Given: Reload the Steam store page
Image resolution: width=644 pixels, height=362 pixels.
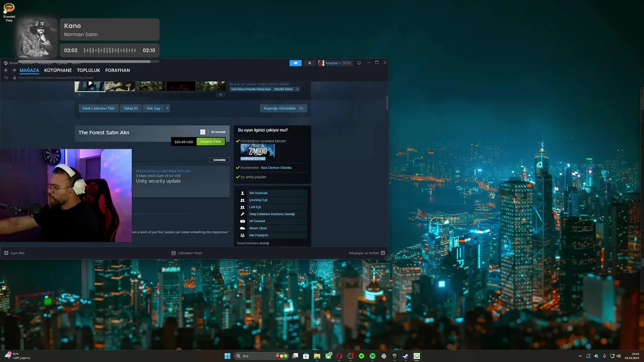Looking at the screenshot, I should (x=6, y=77).
